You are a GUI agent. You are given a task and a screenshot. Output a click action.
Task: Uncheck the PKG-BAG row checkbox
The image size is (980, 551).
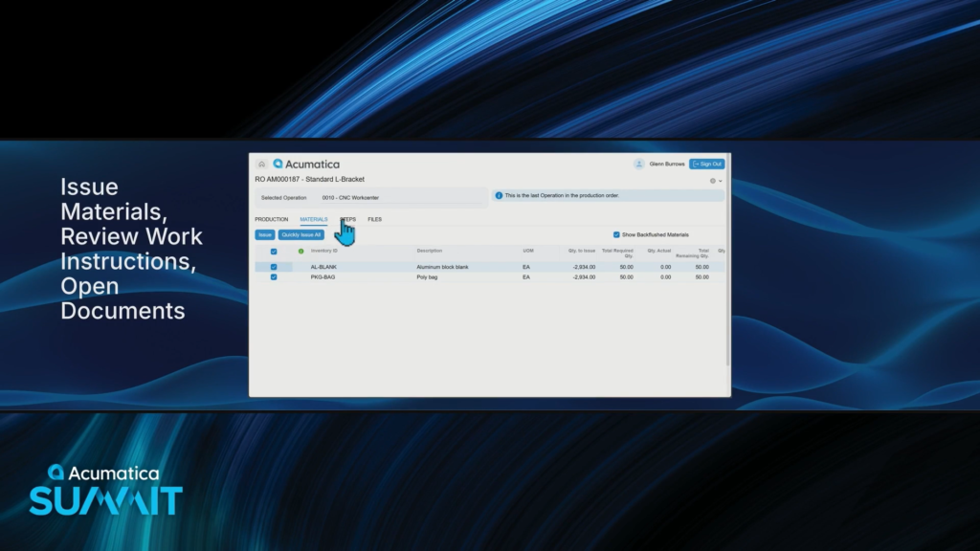coord(274,276)
